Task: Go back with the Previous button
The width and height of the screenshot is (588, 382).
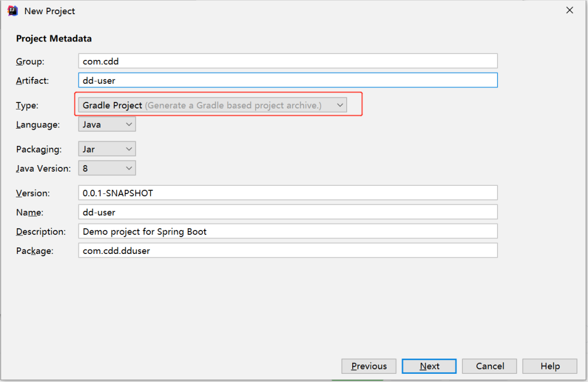Action: coord(369,366)
